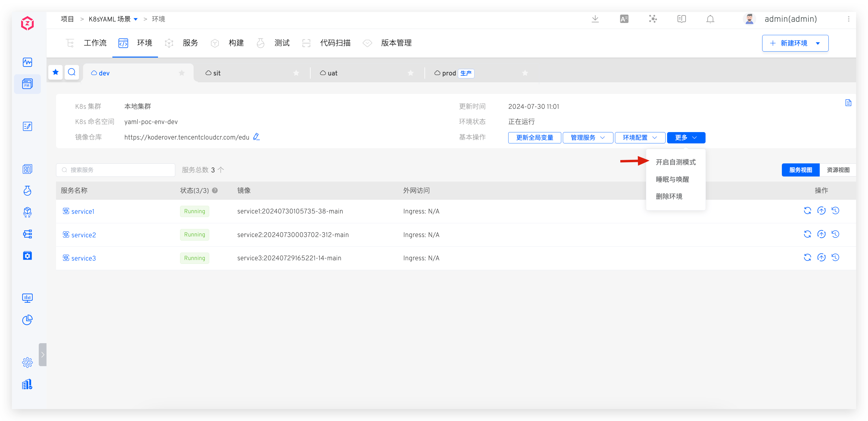Expand the 环境配置 dropdown
868x421 pixels.
(x=640, y=137)
